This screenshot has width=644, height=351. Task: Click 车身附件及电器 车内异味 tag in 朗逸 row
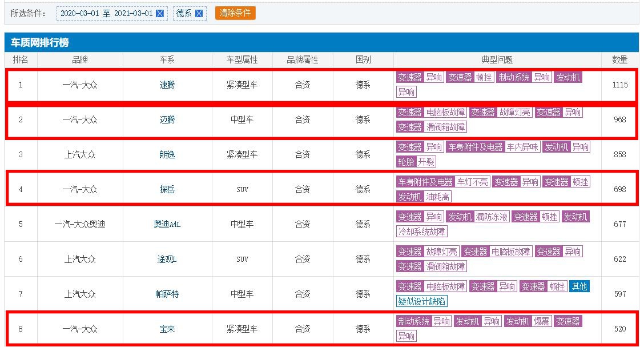pos(493,147)
